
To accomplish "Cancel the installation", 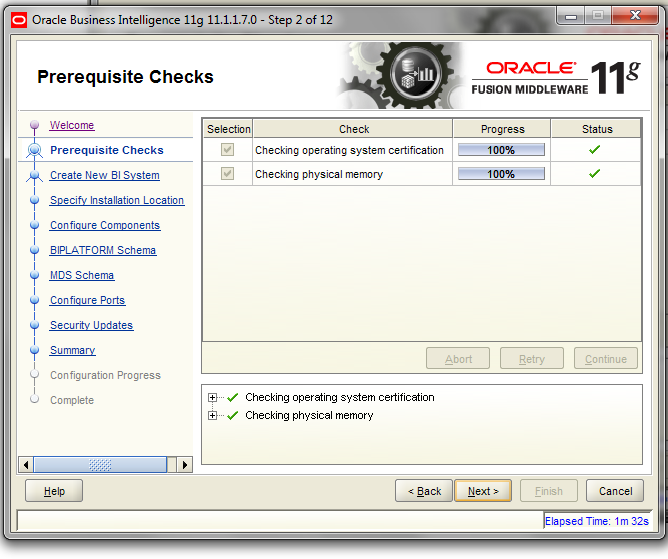I will click(x=615, y=491).
